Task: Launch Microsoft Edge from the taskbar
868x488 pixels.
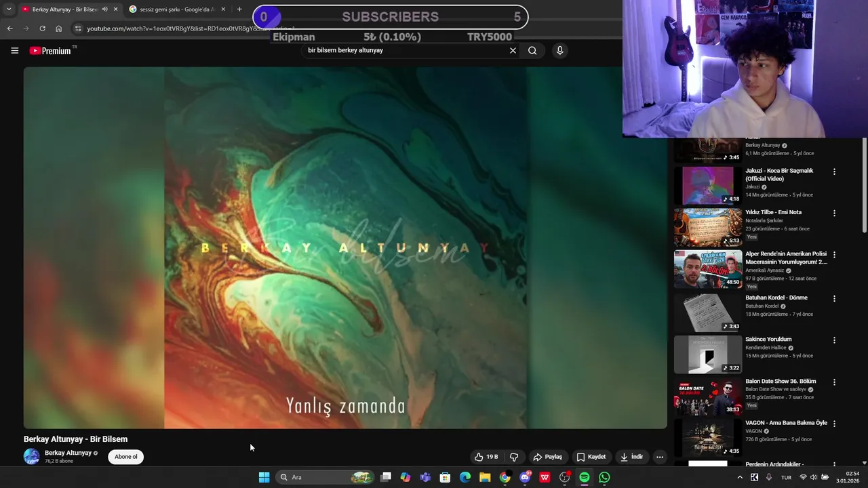Action: point(465,477)
